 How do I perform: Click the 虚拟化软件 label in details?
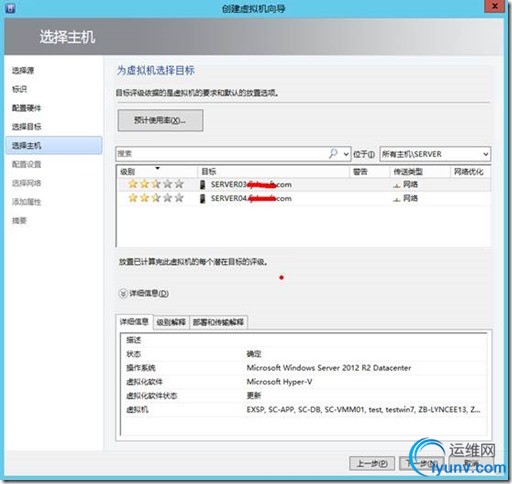(x=144, y=382)
